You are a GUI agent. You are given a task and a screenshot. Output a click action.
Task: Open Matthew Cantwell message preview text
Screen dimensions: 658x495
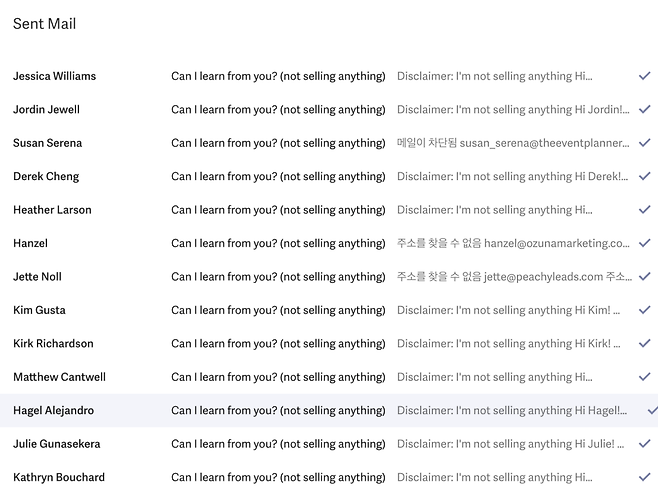point(495,377)
